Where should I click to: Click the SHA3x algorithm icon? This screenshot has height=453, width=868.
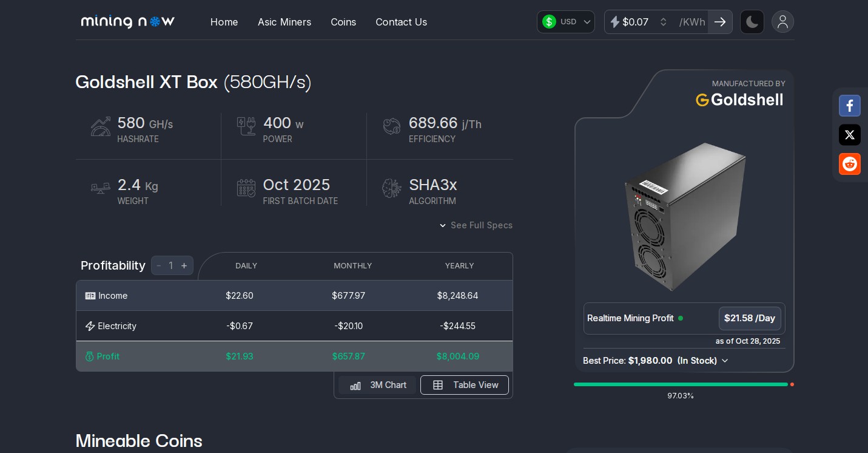[x=392, y=188]
